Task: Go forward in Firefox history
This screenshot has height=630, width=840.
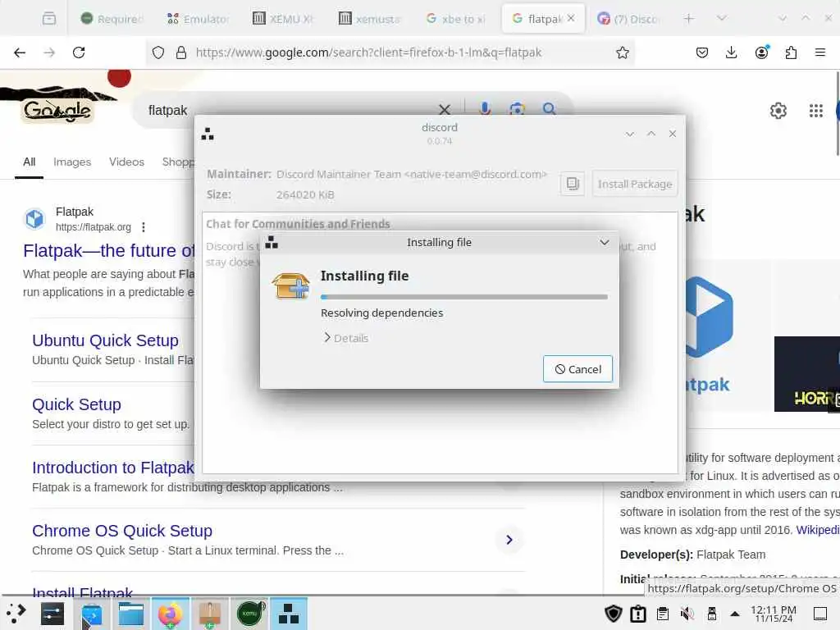Action: pos(49,52)
